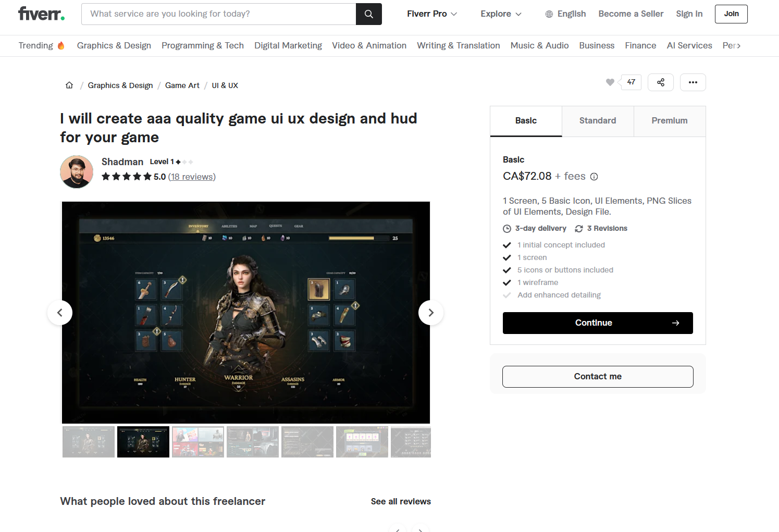779x532 pixels.
Task: Click UI & UX breadcrumb
Action: coord(225,85)
